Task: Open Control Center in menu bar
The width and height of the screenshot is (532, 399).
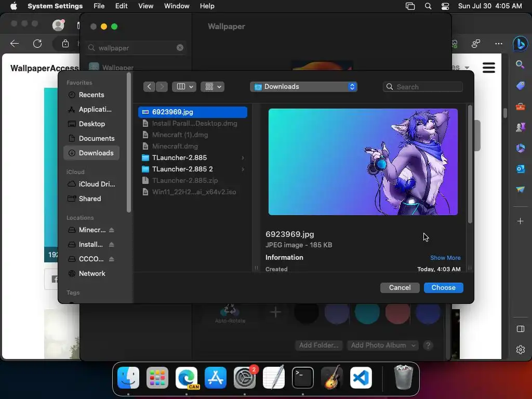Action: [445, 6]
